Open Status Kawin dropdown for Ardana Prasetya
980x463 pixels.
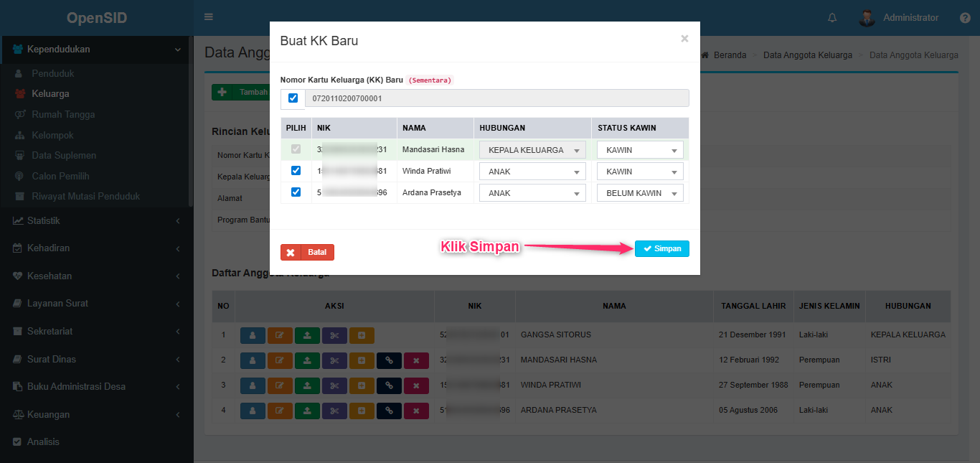tap(640, 193)
